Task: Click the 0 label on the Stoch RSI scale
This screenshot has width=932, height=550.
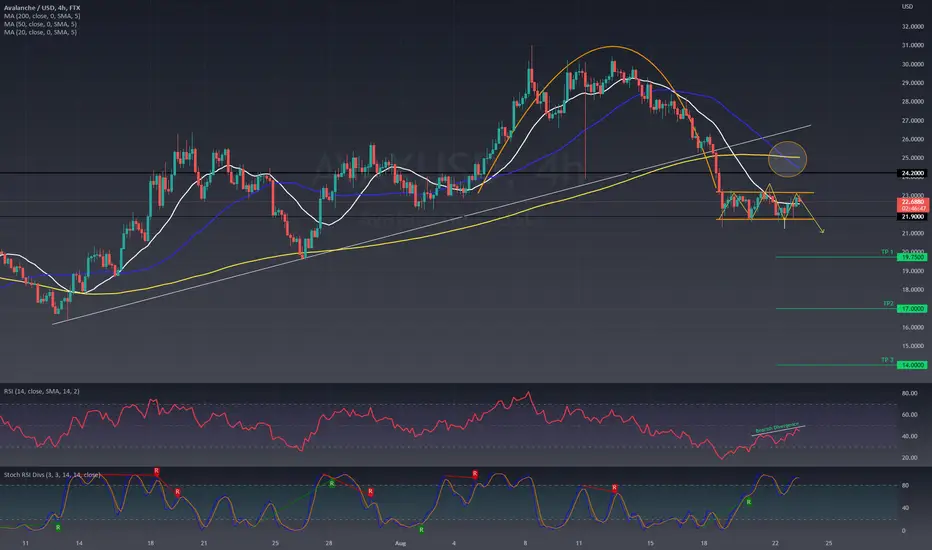Action: [x=903, y=531]
